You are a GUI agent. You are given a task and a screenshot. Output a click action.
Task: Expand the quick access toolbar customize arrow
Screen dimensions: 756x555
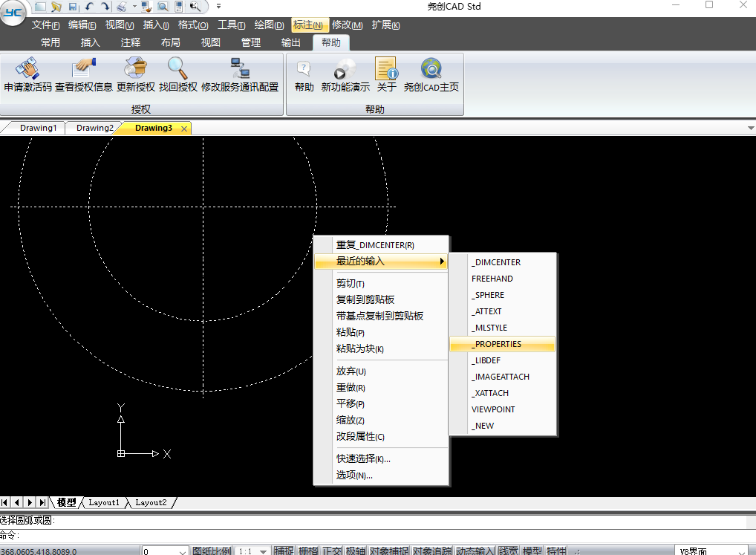coord(218,7)
